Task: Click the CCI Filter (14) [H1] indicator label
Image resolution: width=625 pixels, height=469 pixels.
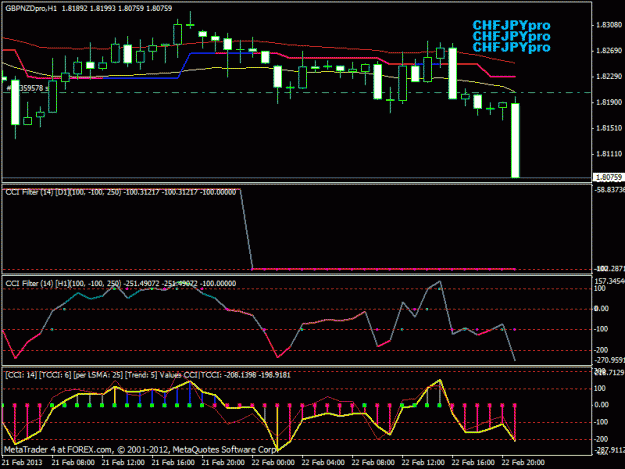Action: 121,283
